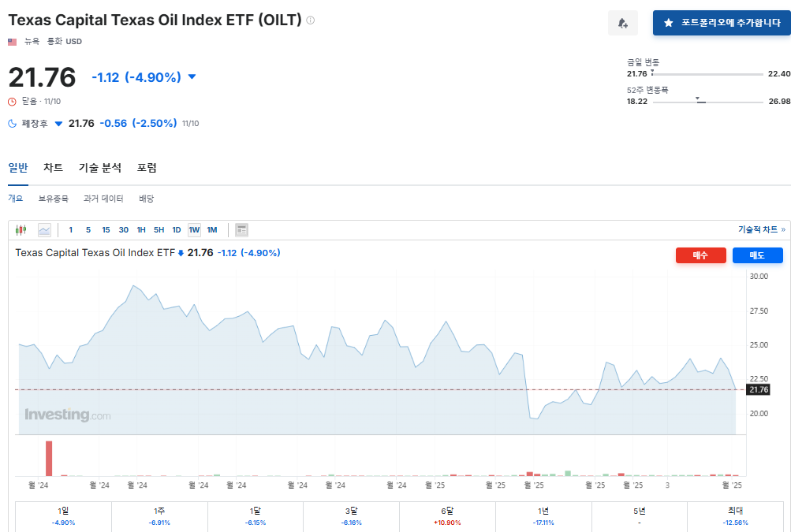Click the red 매수 button
The width and height of the screenshot is (791, 532).
700,255
